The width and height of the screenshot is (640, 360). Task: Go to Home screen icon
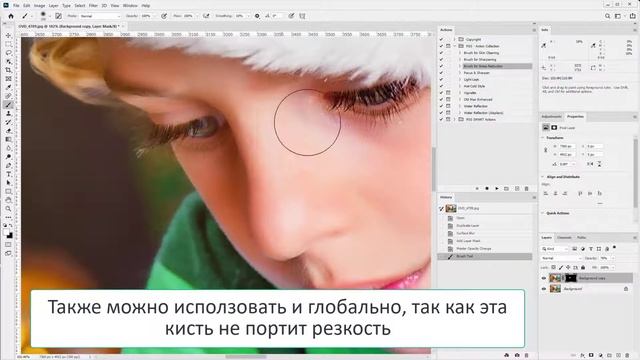[11, 16]
